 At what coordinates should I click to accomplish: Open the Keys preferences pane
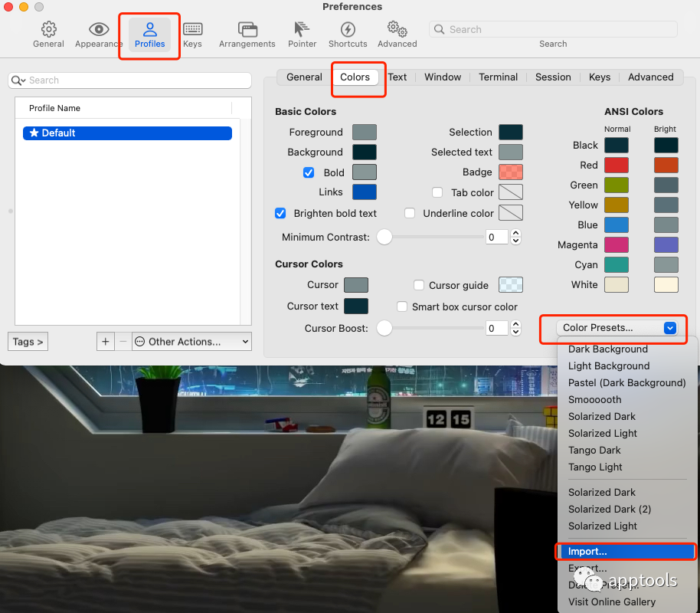point(192,35)
